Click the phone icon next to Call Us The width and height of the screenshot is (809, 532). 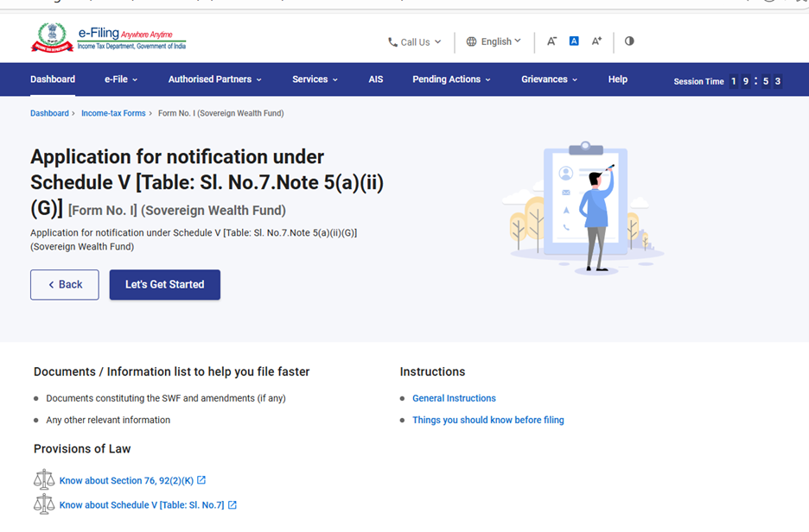click(391, 41)
